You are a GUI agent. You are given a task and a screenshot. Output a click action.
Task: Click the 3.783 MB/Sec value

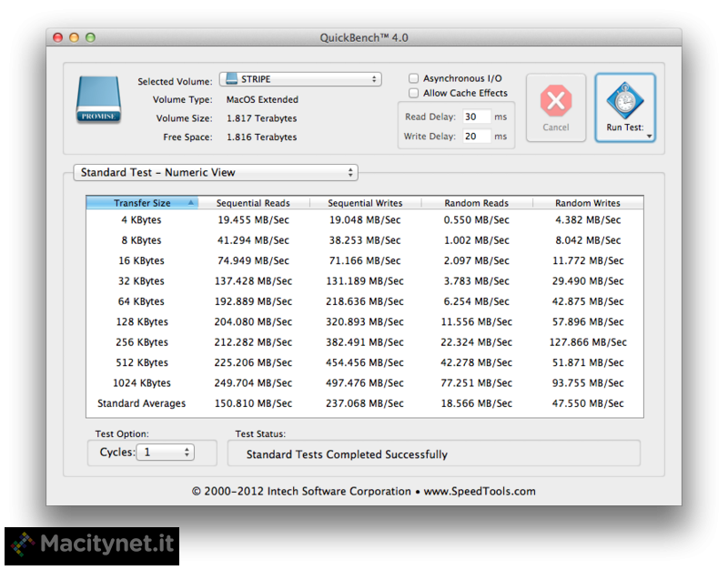476,281
